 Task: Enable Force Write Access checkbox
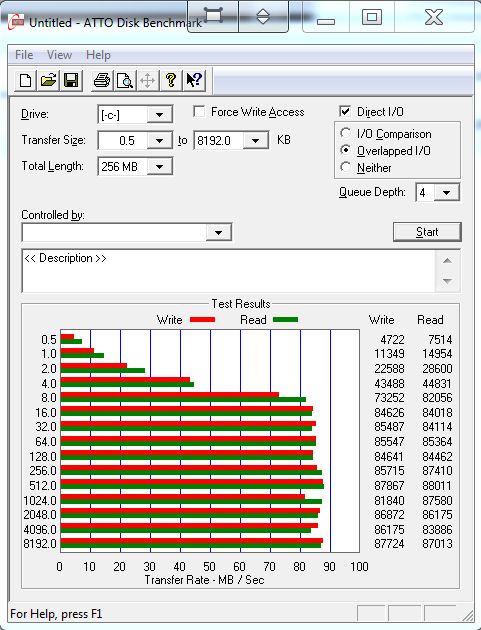click(199, 111)
